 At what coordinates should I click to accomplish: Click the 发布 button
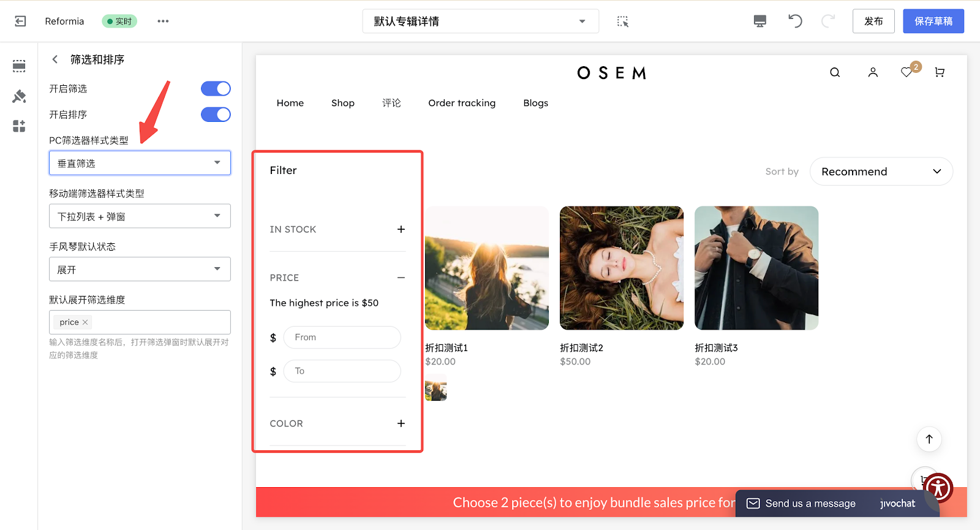click(x=873, y=21)
